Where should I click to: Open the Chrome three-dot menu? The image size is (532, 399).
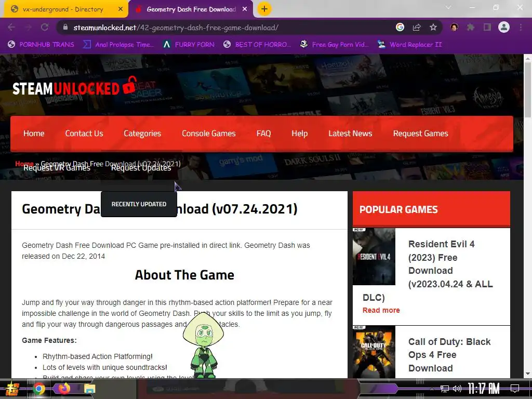click(521, 28)
